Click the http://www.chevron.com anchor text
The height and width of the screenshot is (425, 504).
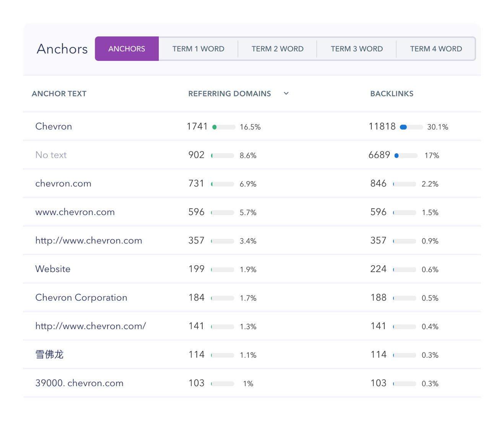point(89,240)
